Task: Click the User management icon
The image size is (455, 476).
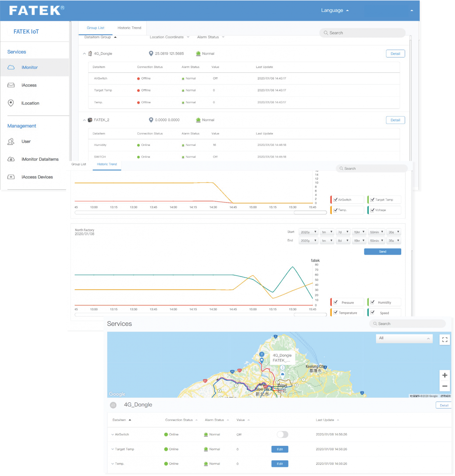Action: pos(11,141)
